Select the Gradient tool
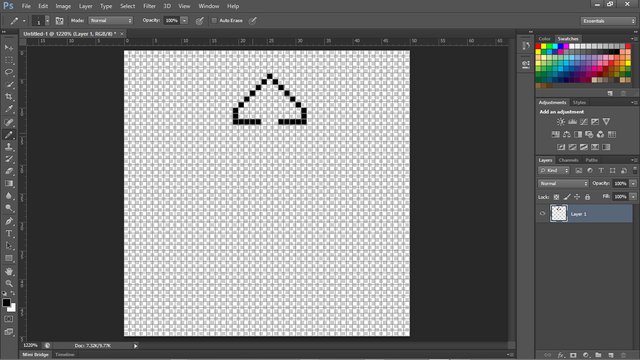The height and width of the screenshot is (360, 640). [9, 183]
